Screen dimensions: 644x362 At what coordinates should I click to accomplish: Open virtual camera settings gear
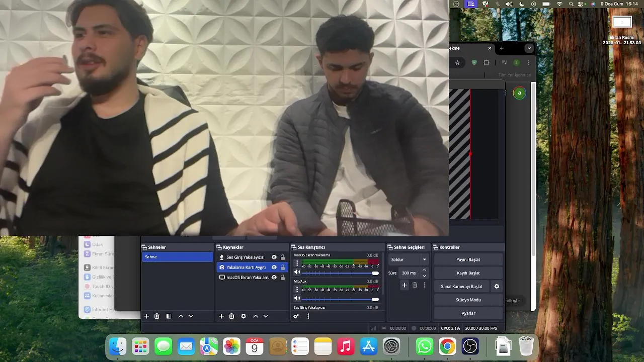point(497,287)
